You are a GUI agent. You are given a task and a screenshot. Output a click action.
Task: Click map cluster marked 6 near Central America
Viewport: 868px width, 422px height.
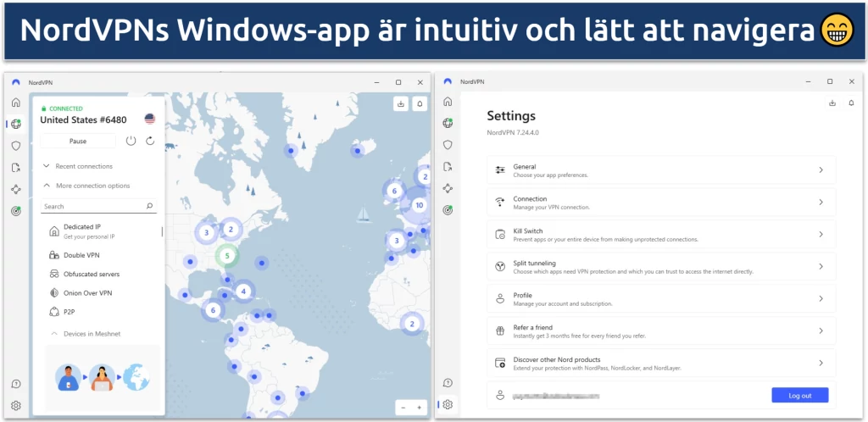pos(213,310)
